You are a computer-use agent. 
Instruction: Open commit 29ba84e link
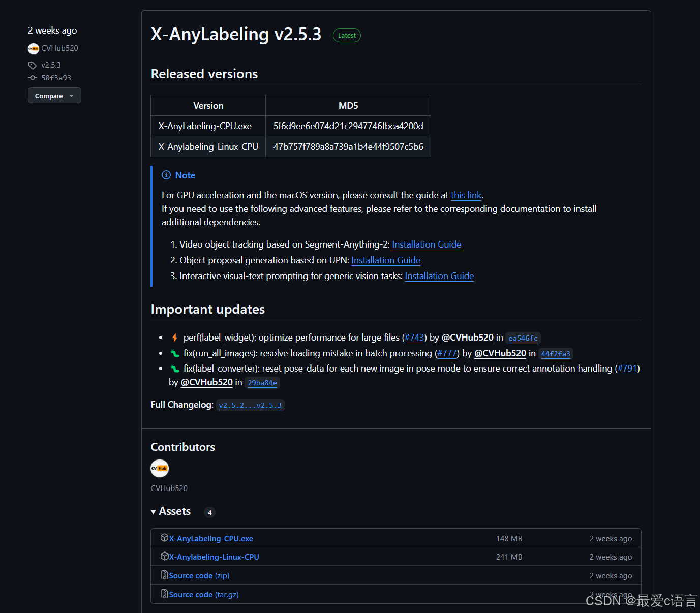click(262, 383)
